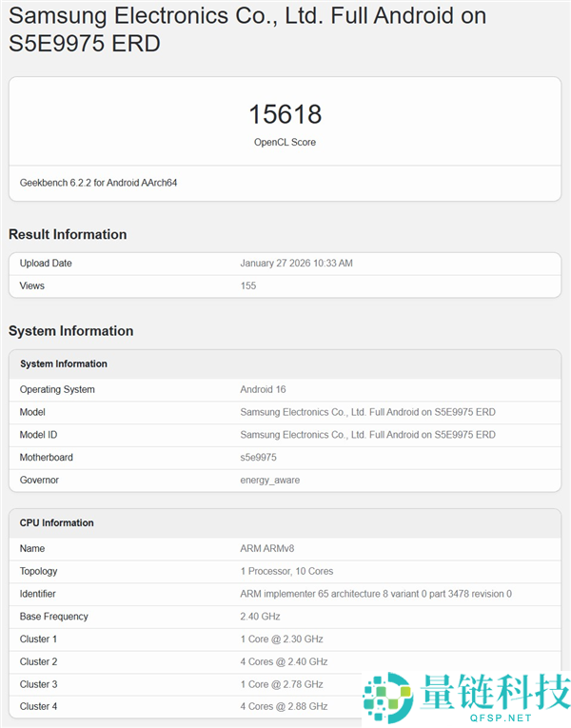Select the Motherboard value s5e9975
This screenshot has width=571, height=728.
click(x=258, y=458)
